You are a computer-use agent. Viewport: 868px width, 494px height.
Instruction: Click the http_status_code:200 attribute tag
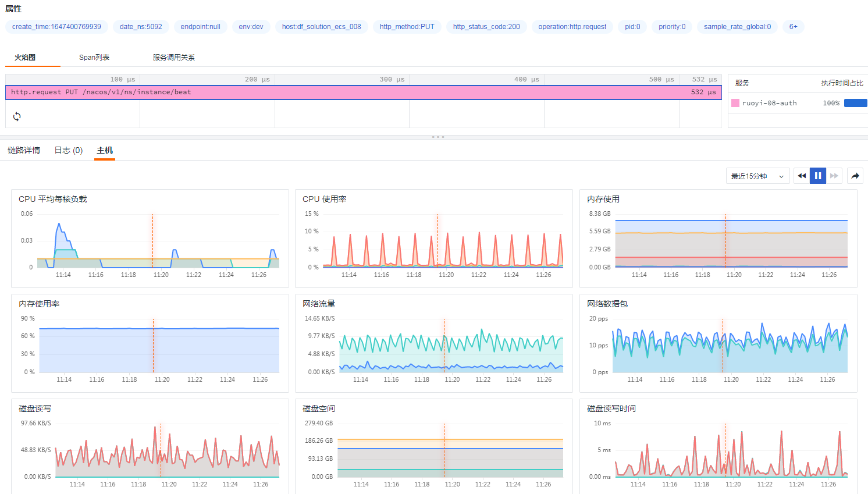coord(486,26)
